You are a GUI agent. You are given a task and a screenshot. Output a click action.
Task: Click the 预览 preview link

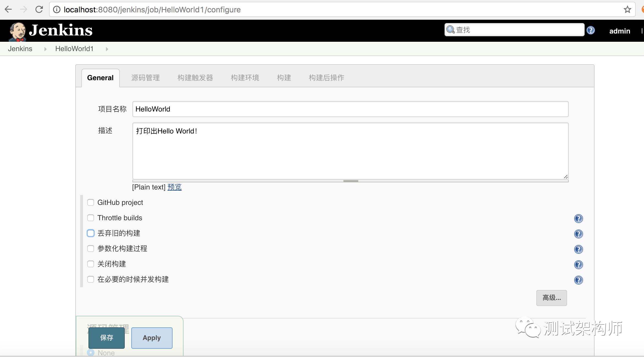click(174, 187)
